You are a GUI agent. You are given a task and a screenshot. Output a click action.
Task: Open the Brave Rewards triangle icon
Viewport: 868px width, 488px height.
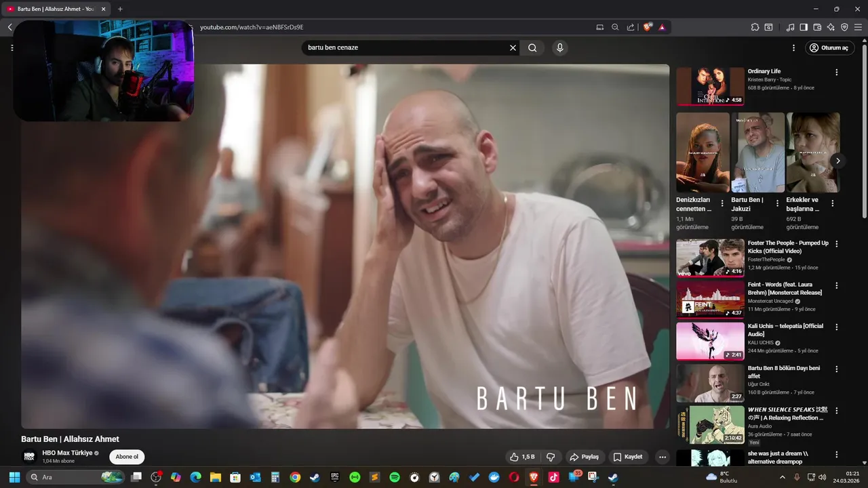pyautogui.click(x=662, y=27)
